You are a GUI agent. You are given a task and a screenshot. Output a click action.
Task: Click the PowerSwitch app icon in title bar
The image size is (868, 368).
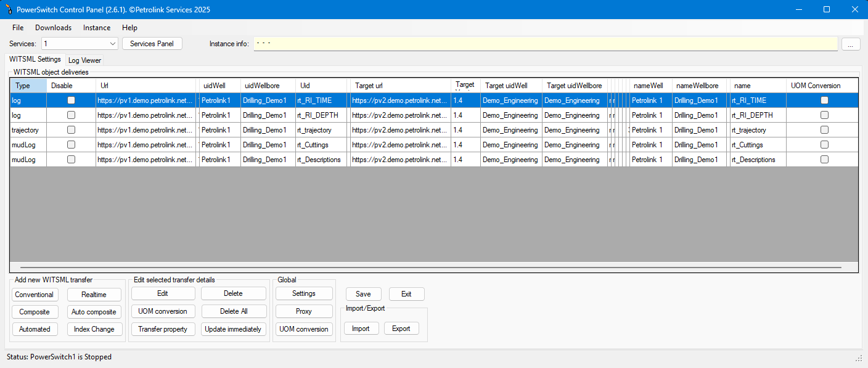pos(9,9)
